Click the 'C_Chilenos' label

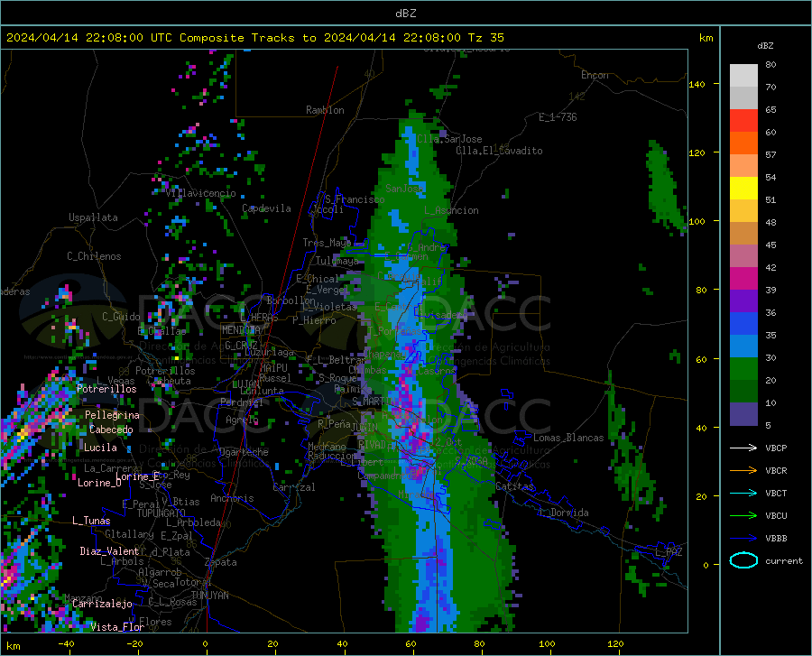(94, 256)
